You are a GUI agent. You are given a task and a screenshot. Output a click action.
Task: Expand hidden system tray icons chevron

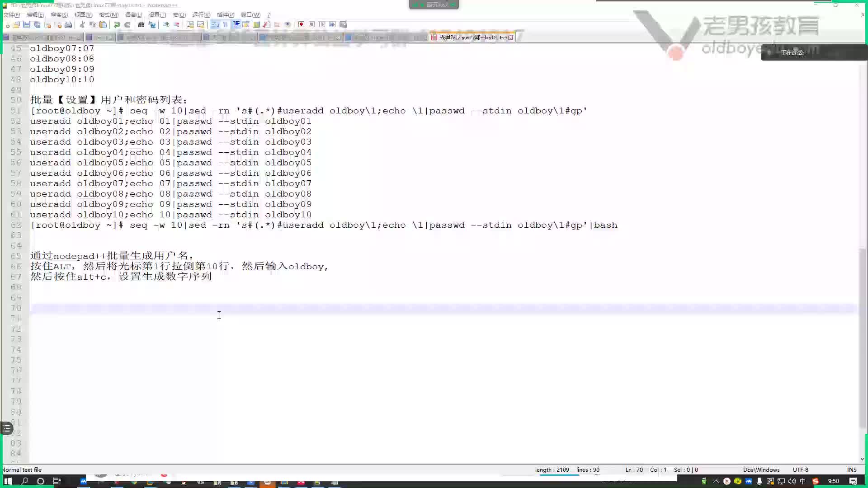716,482
